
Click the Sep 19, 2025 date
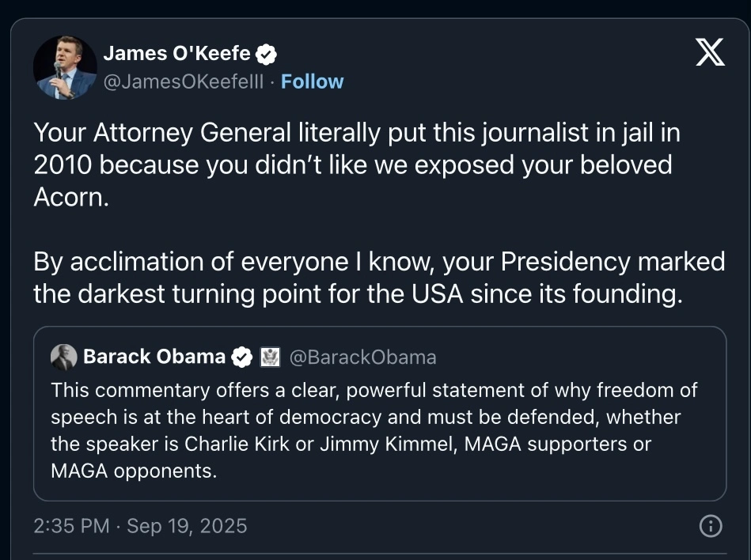point(187,526)
